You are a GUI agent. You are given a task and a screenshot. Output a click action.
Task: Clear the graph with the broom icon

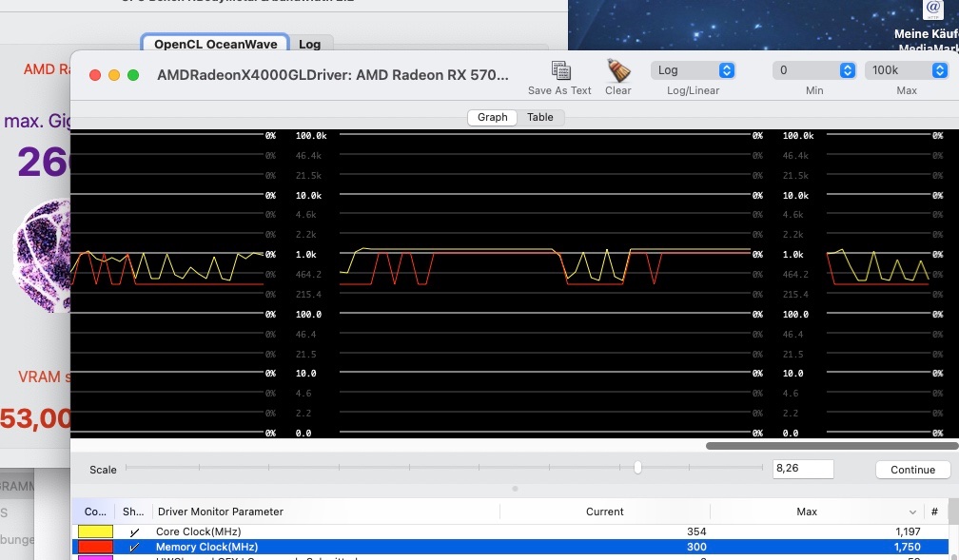[617, 71]
